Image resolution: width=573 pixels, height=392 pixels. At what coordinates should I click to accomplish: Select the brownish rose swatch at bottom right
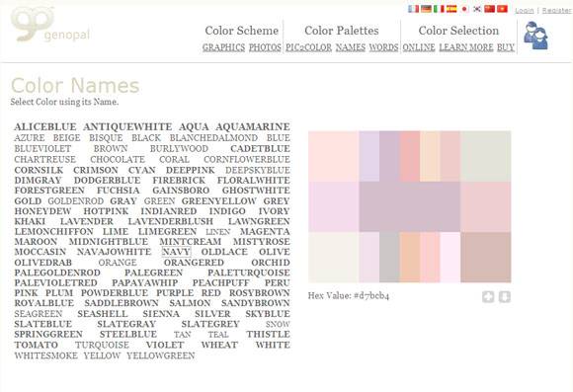486,257
